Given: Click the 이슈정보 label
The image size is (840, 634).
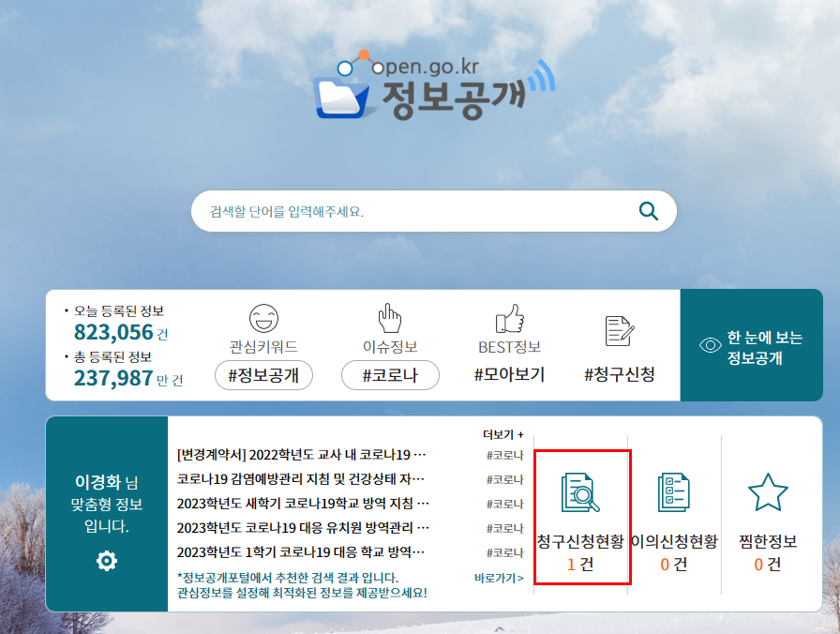Looking at the screenshot, I should 390,347.
